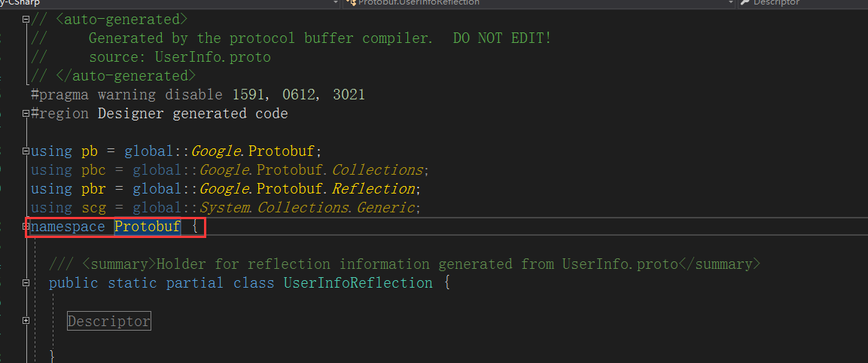Collapse the namespace Protobuf block
868x363 pixels.
[x=27, y=227]
